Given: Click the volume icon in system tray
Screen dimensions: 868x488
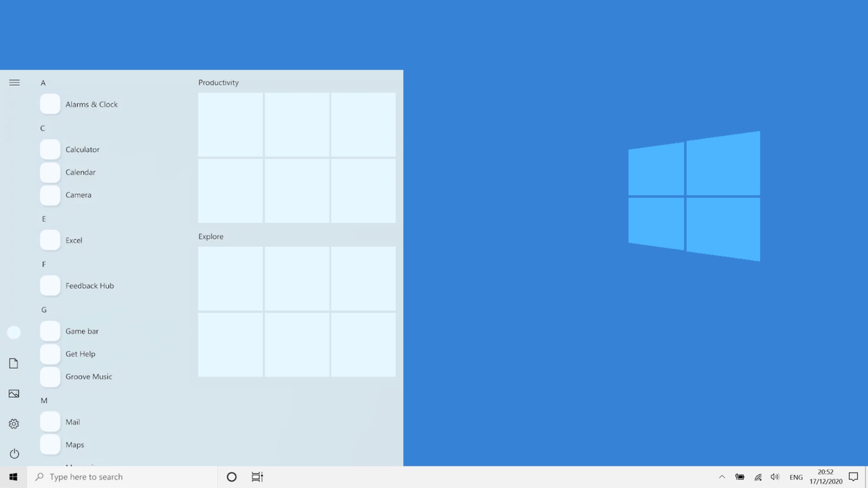Looking at the screenshot, I should [775, 477].
